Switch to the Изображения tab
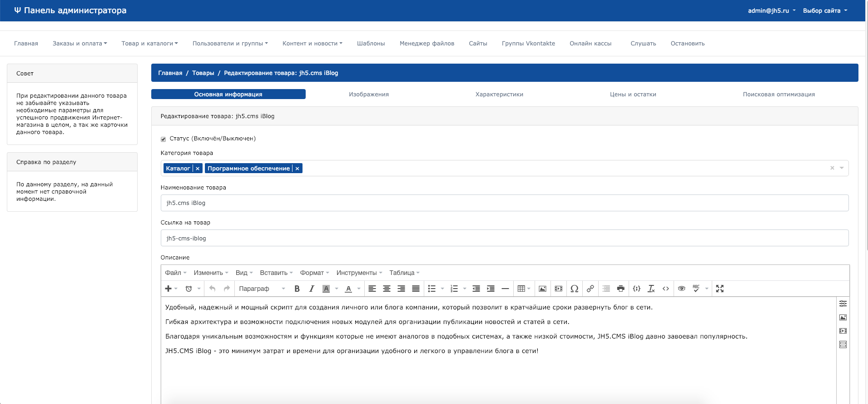 (369, 95)
